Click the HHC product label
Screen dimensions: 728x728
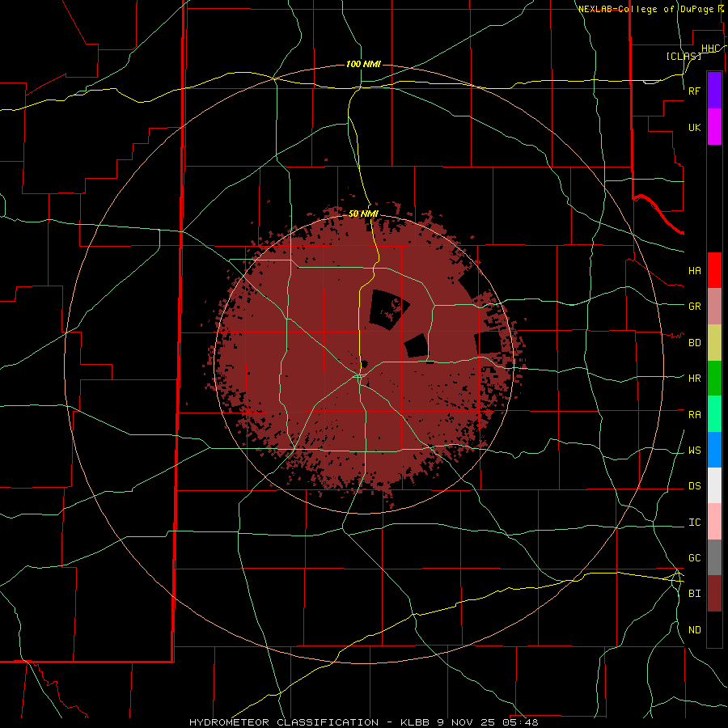(710, 49)
